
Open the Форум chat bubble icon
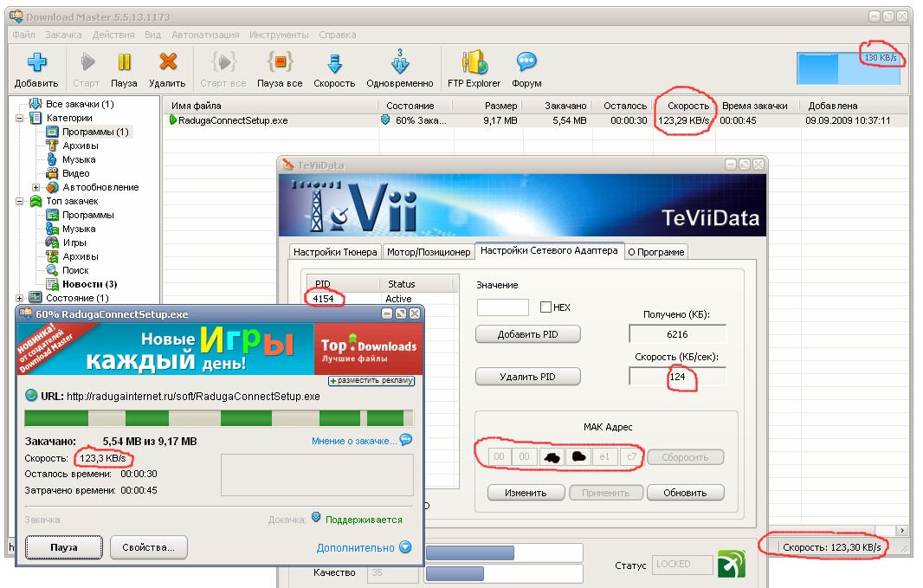(526, 61)
